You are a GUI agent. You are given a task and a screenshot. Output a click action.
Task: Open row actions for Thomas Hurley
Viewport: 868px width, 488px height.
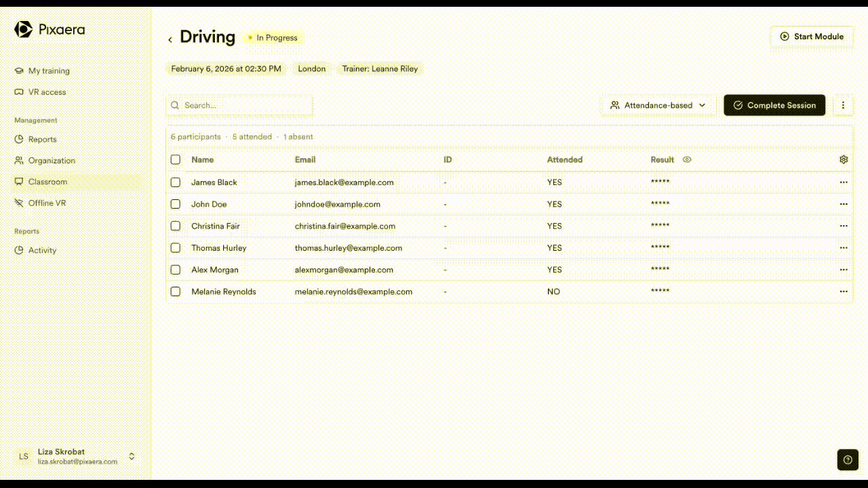(x=844, y=248)
